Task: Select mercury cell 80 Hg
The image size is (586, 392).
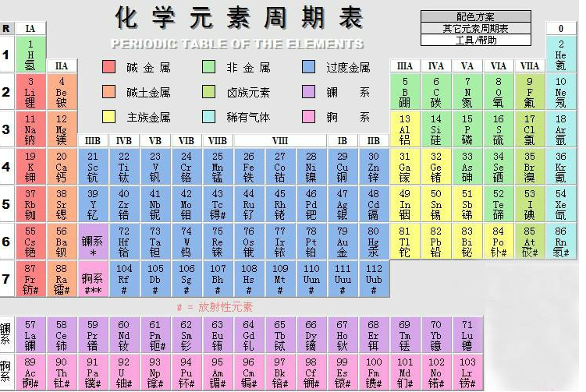Action: click(373, 241)
